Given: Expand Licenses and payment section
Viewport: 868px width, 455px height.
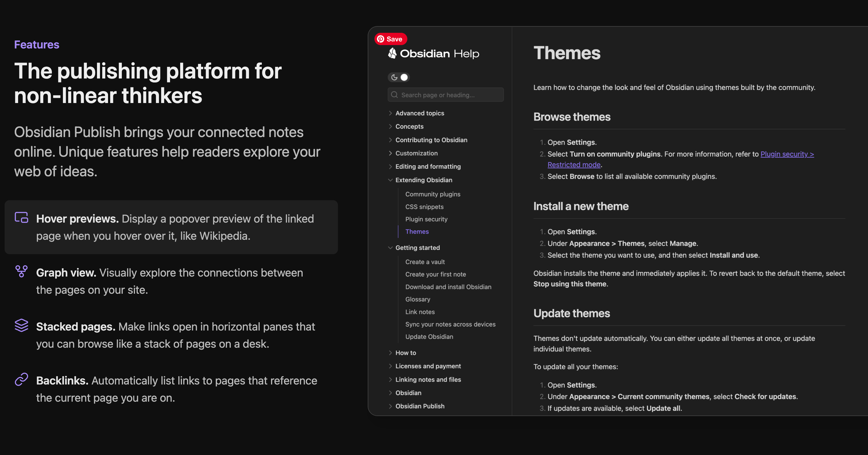Looking at the screenshot, I should coord(424,366).
